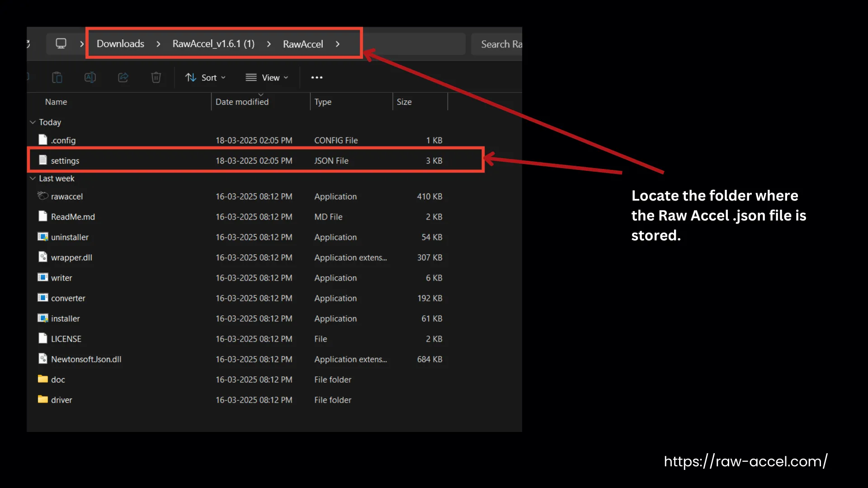The image size is (868, 488).
Task: Select the converter file name
Action: [68, 298]
